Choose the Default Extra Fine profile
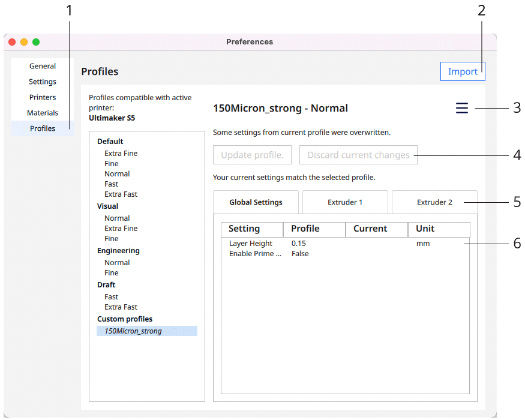Viewport: 525px width, 420px height. point(121,154)
